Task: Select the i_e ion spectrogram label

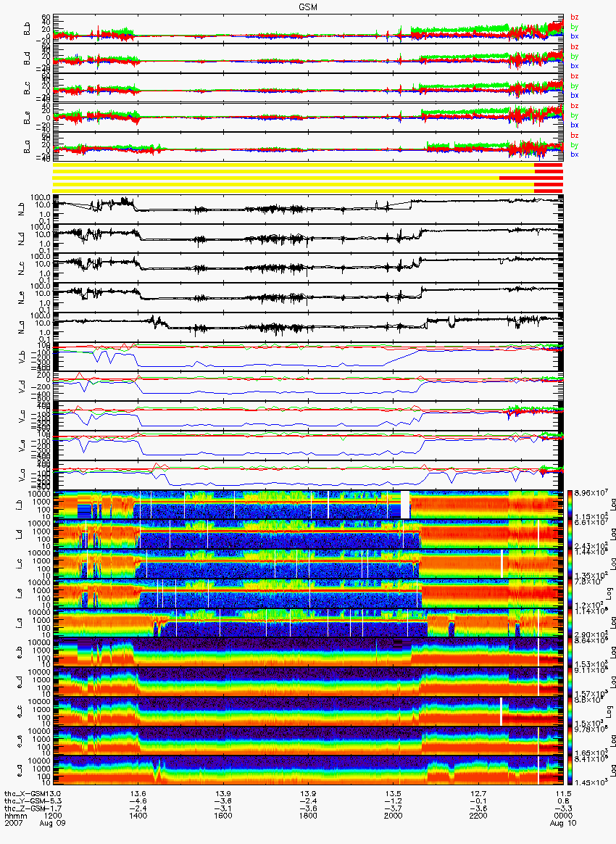Action: coord(20,594)
